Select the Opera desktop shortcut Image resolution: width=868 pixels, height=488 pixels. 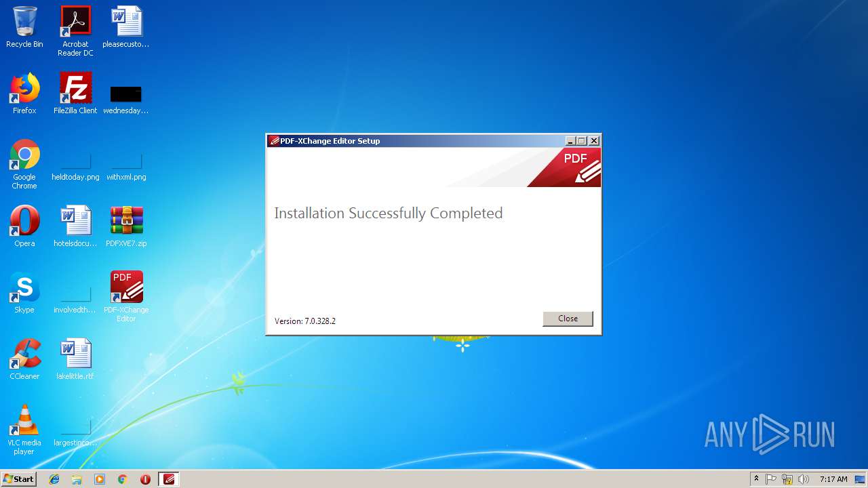(x=24, y=226)
